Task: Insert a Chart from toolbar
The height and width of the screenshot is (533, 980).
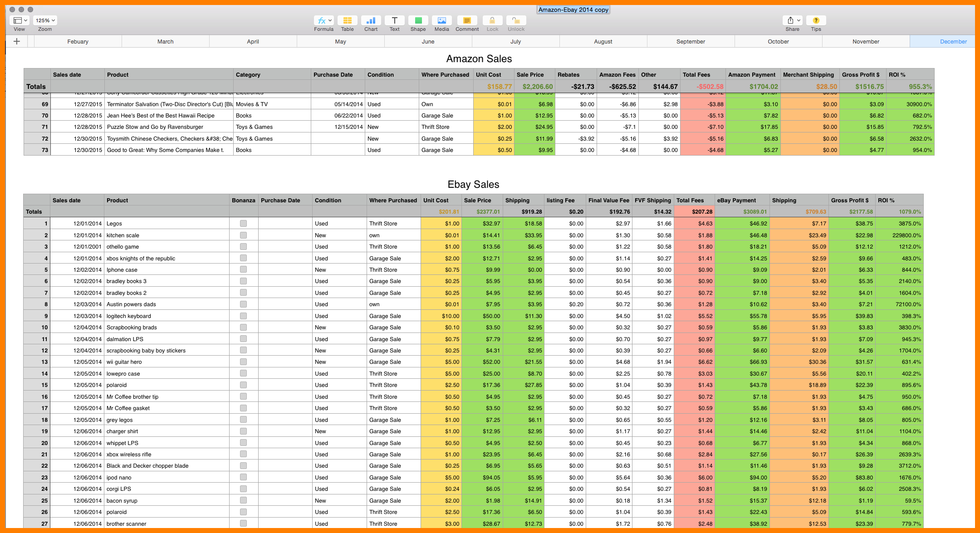Action: pyautogui.click(x=371, y=20)
